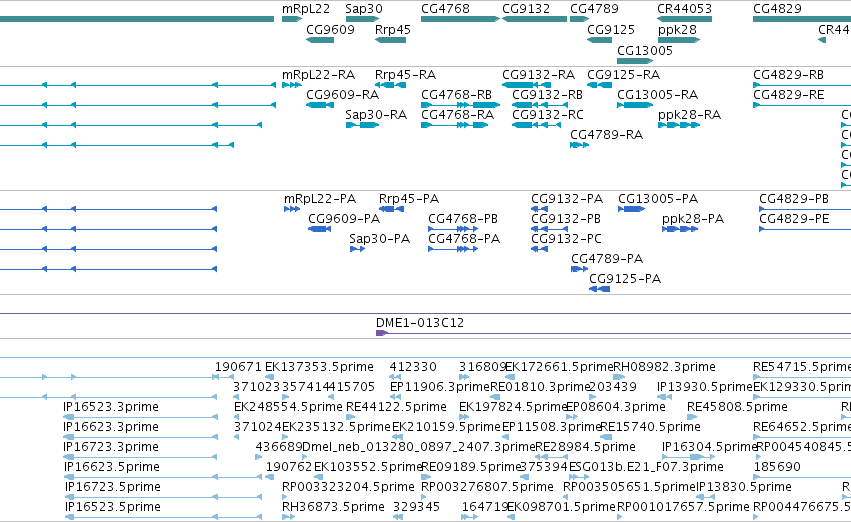This screenshot has height=522, width=851.
Task: Open transcript CG9125-RA
Action: [x=599, y=85]
